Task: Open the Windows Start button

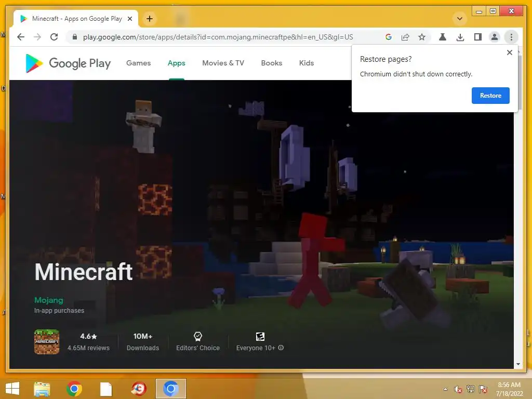Action: [x=12, y=389]
